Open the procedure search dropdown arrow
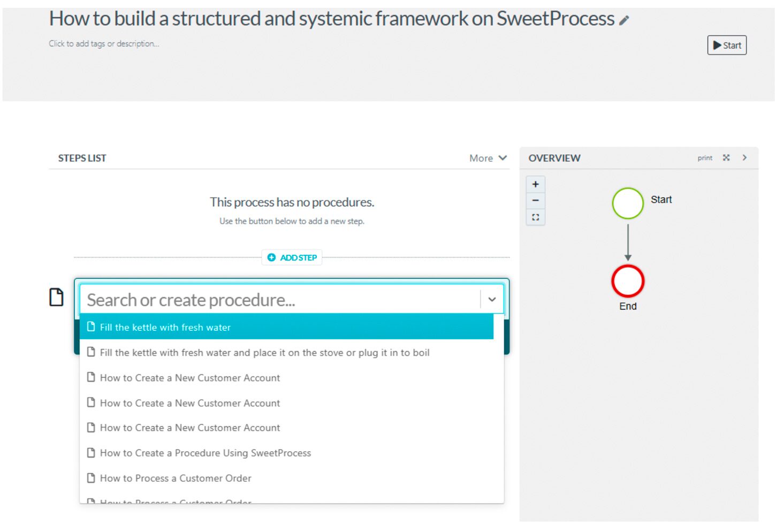The width and height of the screenshot is (776, 532). [x=492, y=299]
